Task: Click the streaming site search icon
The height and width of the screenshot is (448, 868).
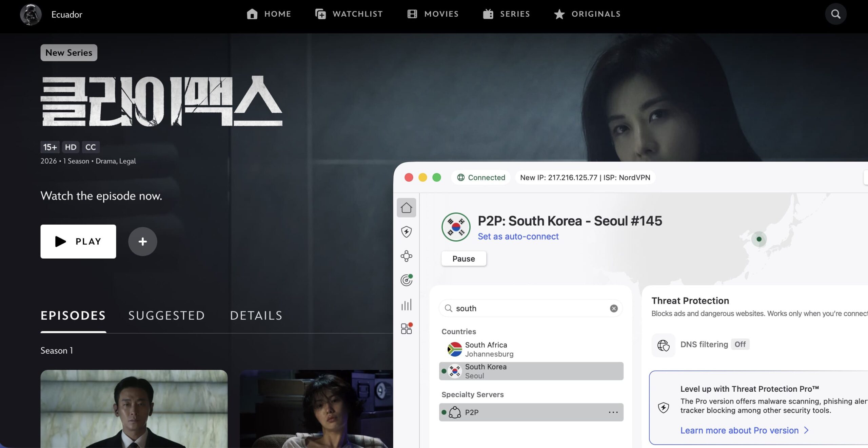Action: tap(835, 14)
